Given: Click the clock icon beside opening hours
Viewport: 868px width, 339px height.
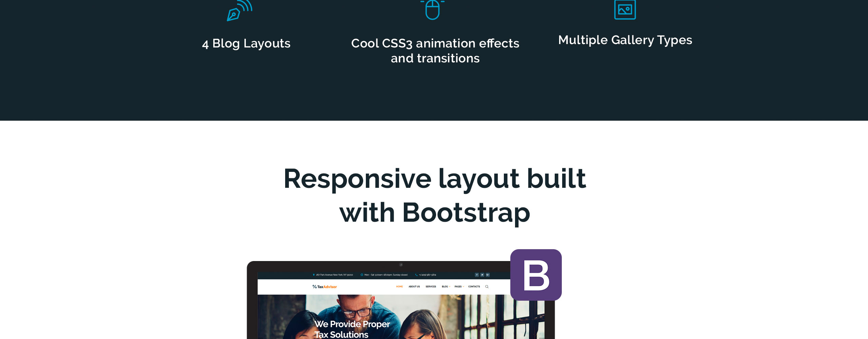Looking at the screenshot, I should [x=362, y=275].
